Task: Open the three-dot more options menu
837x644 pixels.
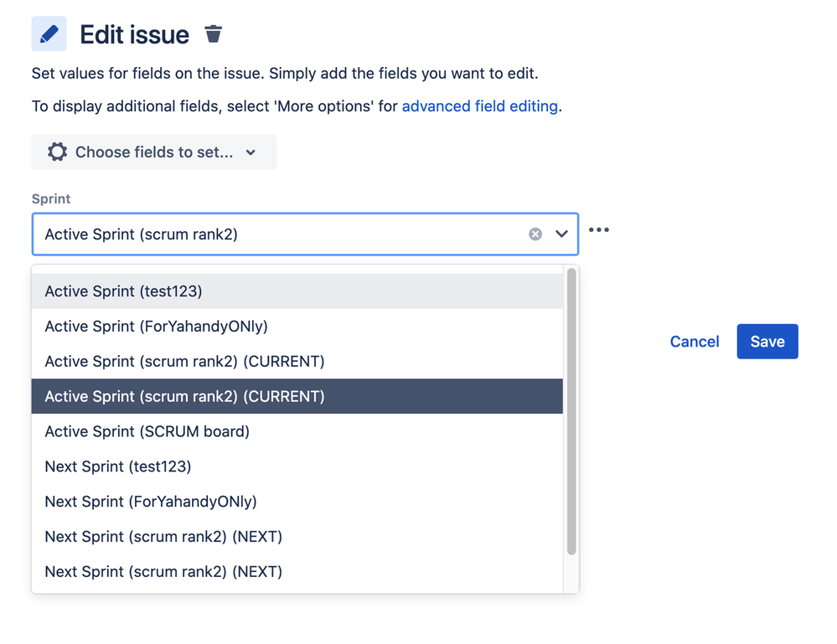Action: [x=598, y=230]
